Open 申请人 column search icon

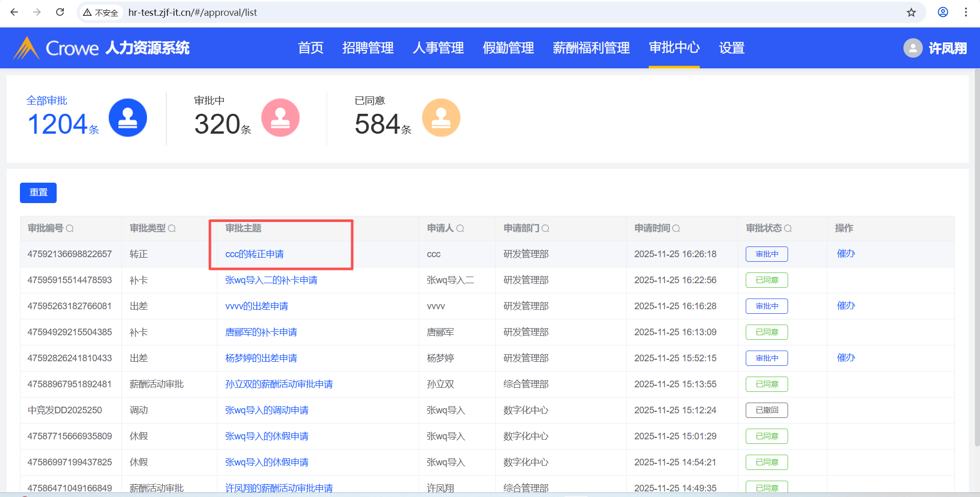pos(460,229)
